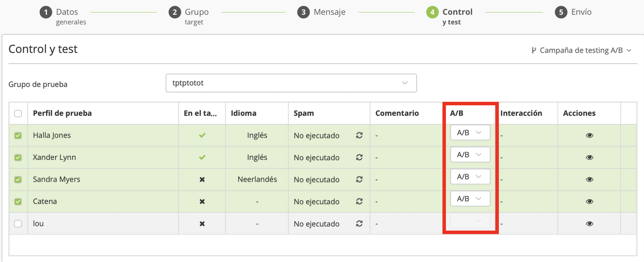Viewport: 644px width, 262px height.
Task: Click step 1 circle icon
Action: (x=46, y=12)
